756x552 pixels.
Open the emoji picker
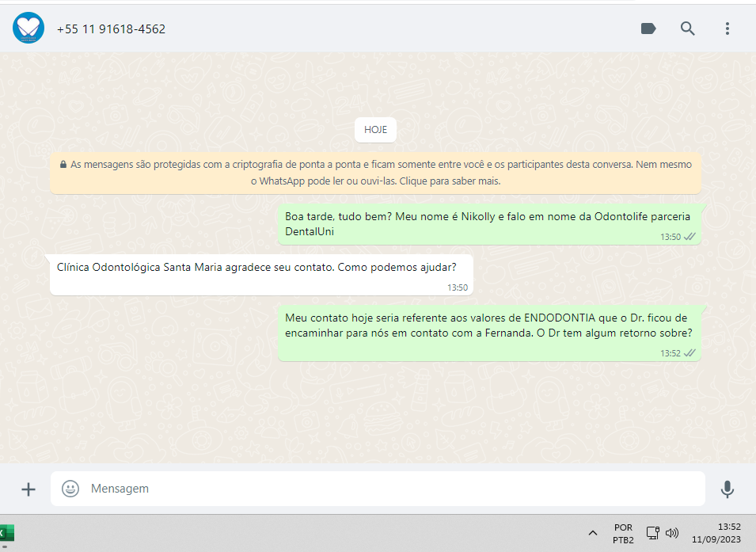(70, 489)
